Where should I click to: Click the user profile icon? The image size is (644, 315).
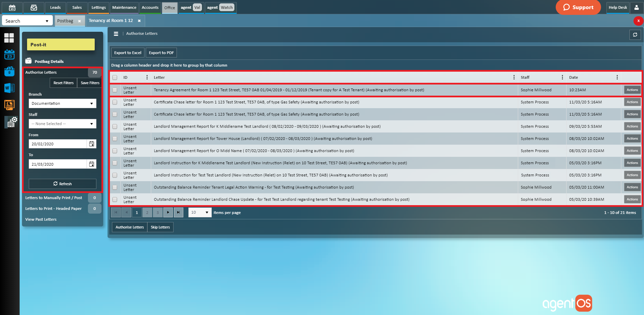pos(636,7)
